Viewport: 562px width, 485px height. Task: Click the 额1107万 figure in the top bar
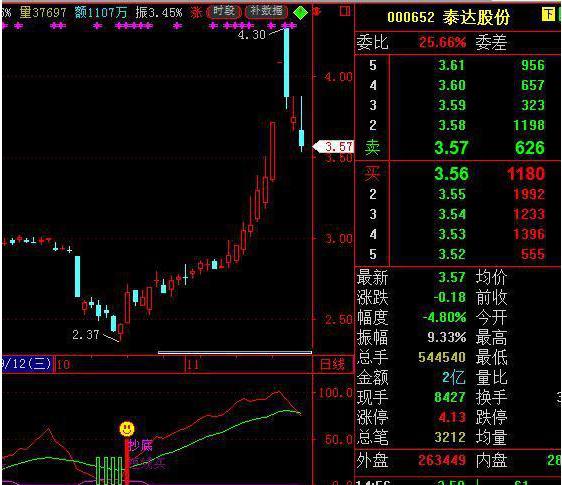point(101,13)
